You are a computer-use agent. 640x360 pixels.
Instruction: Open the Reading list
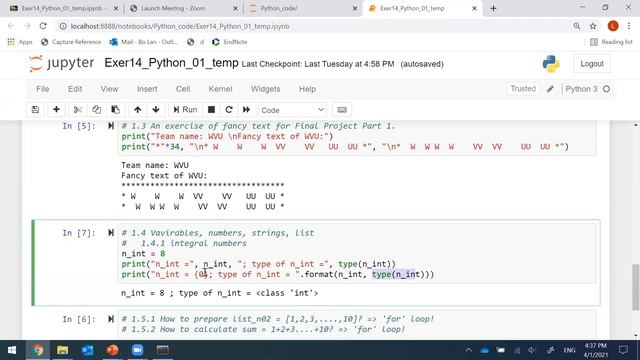pos(611,42)
